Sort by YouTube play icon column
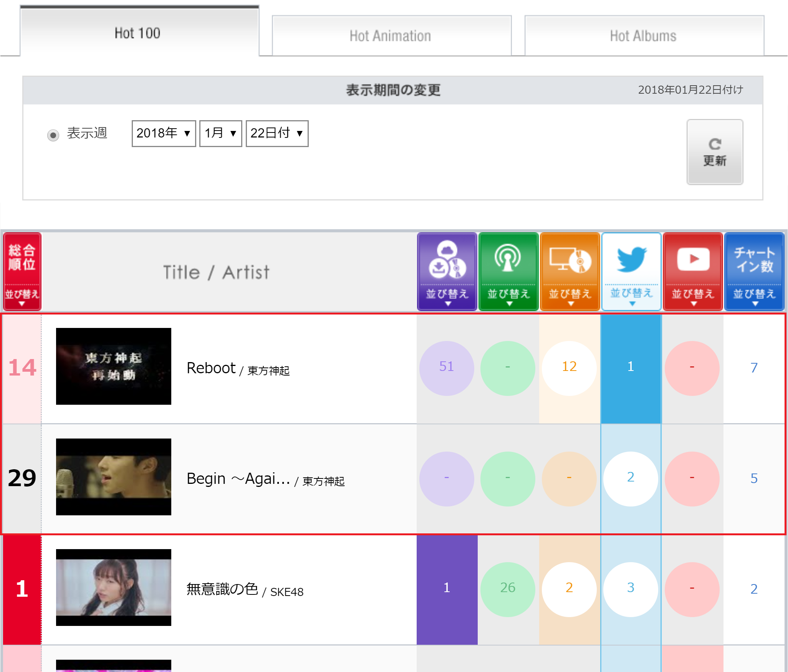The height and width of the screenshot is (672, 788). pos(692,271)
